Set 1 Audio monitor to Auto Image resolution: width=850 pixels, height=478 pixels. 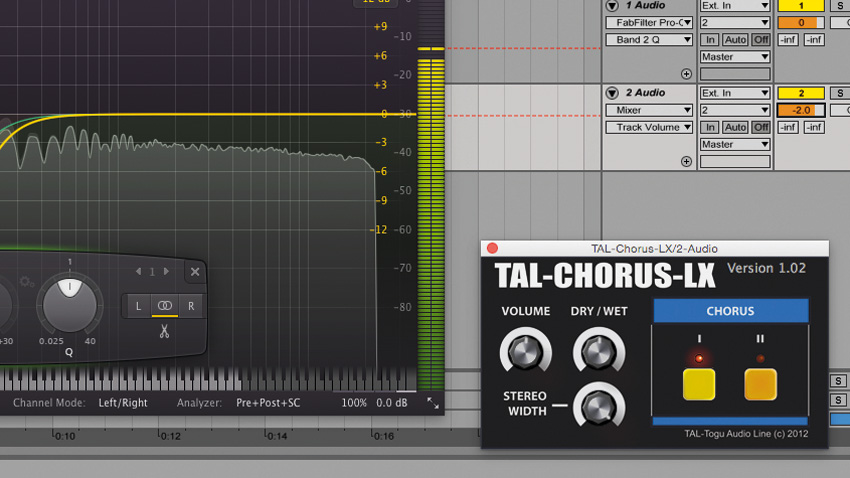[735, 40]
